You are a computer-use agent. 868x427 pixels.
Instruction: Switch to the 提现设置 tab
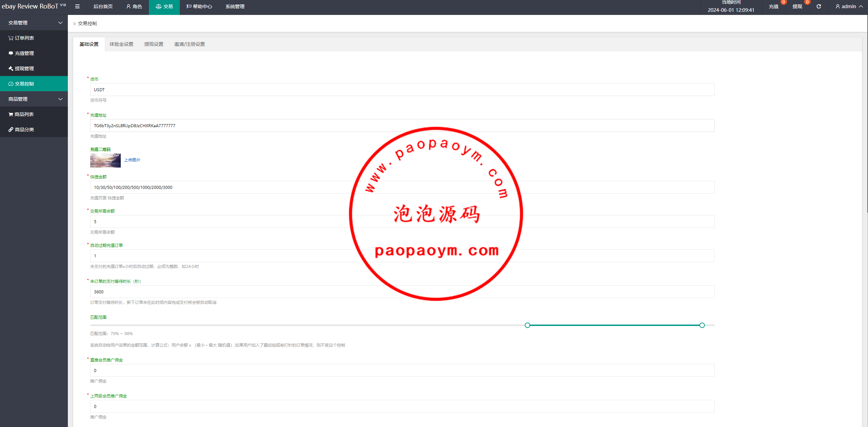point(154,44)
